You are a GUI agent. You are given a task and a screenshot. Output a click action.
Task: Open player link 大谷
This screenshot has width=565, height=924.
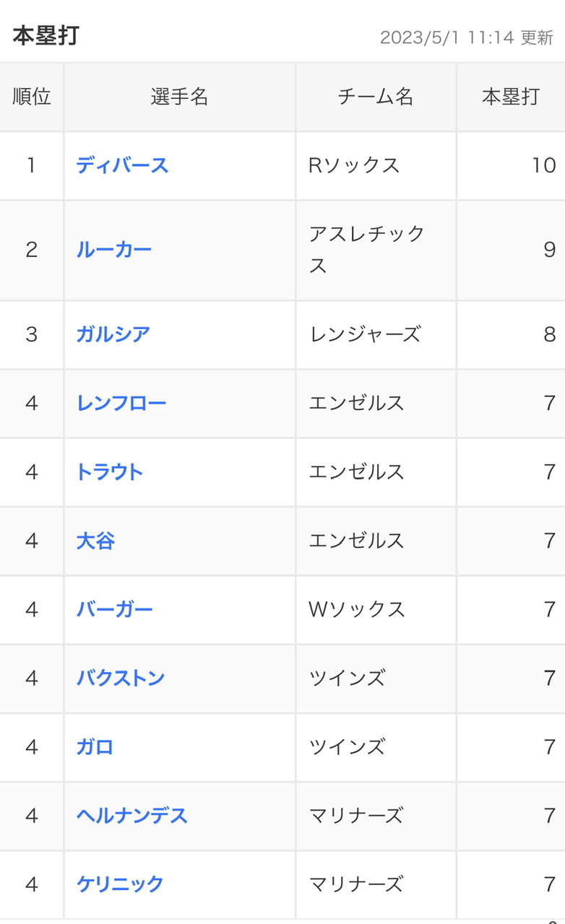point(95,541)
